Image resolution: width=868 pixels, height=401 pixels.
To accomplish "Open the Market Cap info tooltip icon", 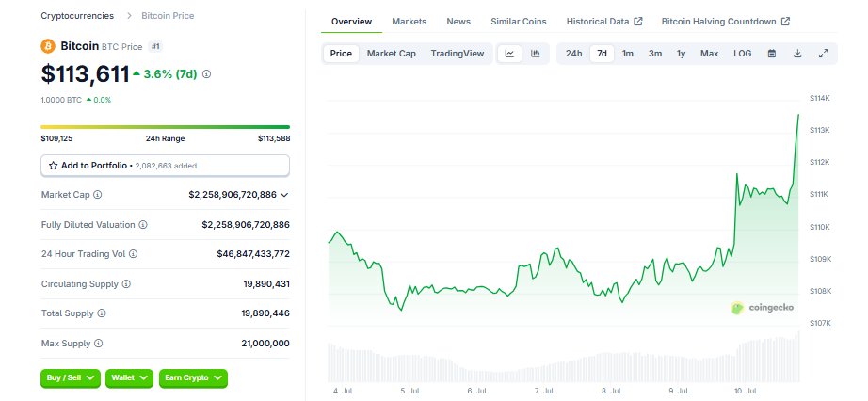I will (97, 195).
